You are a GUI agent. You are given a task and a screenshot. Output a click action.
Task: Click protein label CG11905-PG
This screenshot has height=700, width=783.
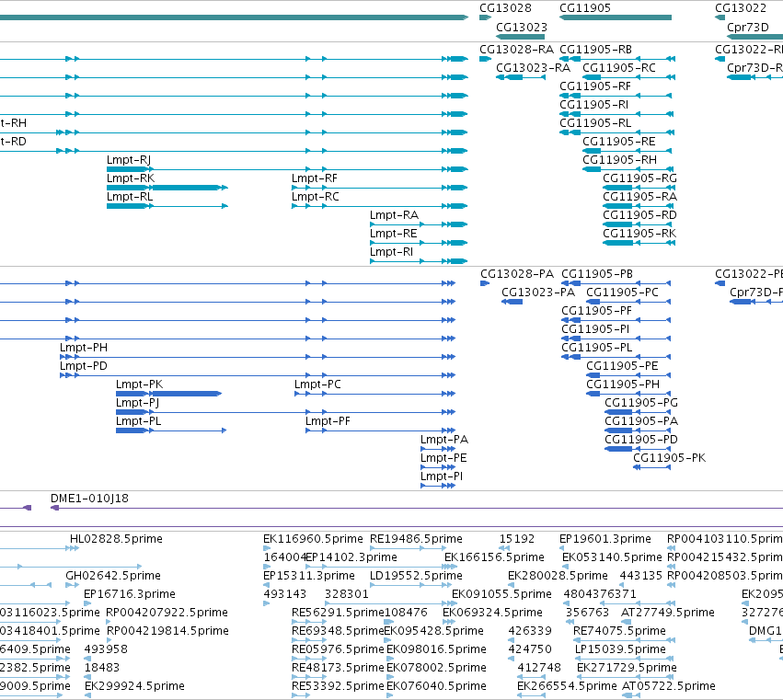pos(641,403)
